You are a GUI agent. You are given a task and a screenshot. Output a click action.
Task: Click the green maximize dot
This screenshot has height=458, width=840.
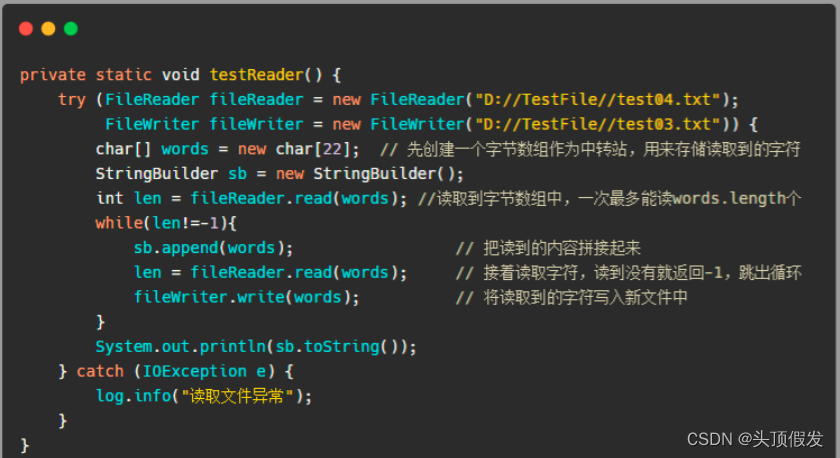tap(71, 29)
